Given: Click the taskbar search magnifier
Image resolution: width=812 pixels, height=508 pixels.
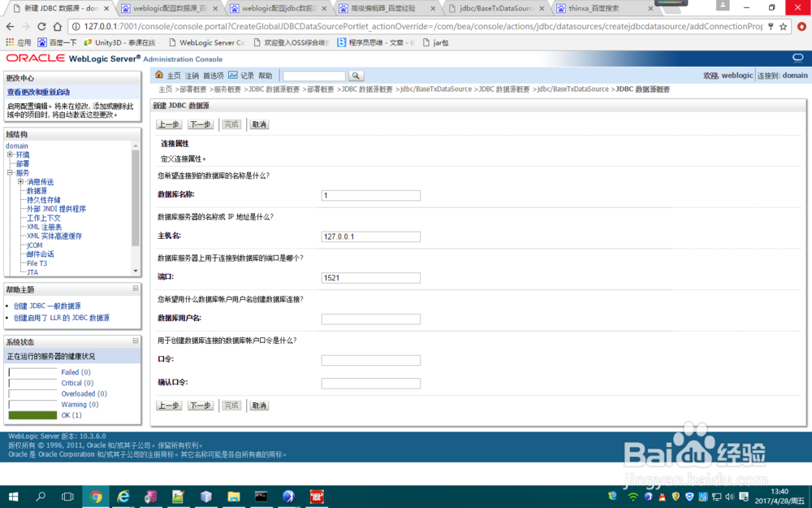Looking at the screenshot, I should tap(41, 497).
